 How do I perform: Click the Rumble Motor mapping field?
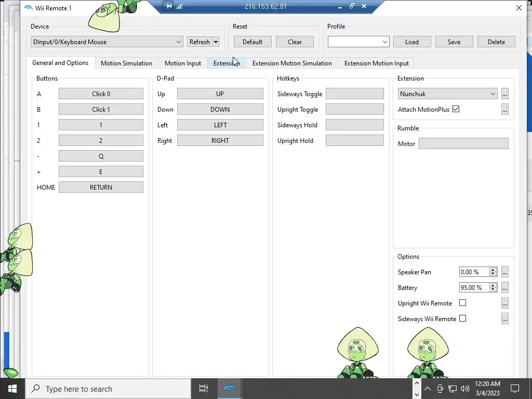(463, 143)
